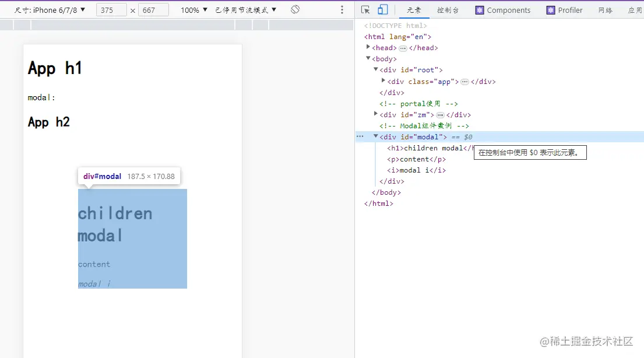Select the i modal i node
Image resolution: width=644 pixels, height=358 pixels.
coord(416,170)
